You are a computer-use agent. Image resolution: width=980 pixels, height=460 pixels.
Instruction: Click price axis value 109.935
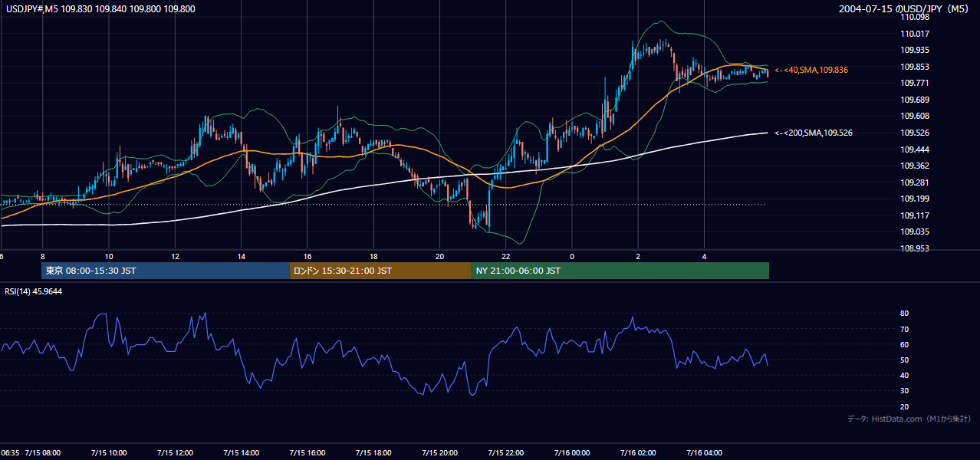[x=915, y=50]
